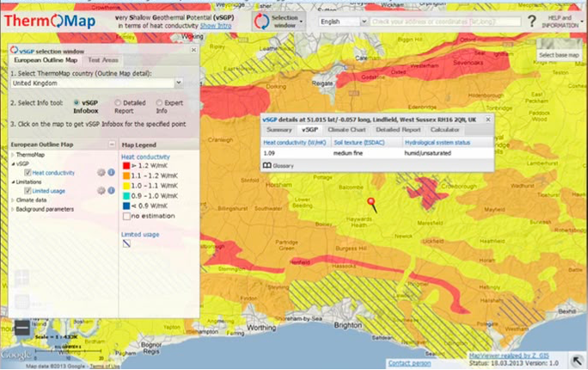The image size is (588, 370).
Task: Click the cyan 0.9 - 1.0 W/mK swatch
Action: [x=126, y=196]
